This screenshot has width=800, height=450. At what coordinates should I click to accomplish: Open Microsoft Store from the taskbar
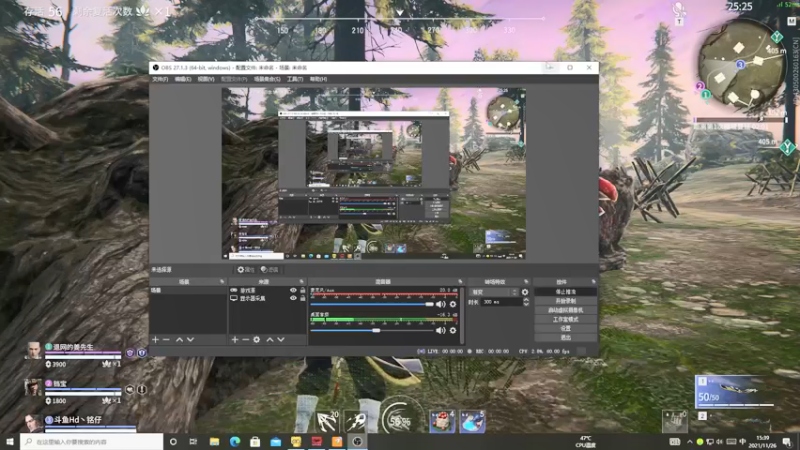coord(255,441)
